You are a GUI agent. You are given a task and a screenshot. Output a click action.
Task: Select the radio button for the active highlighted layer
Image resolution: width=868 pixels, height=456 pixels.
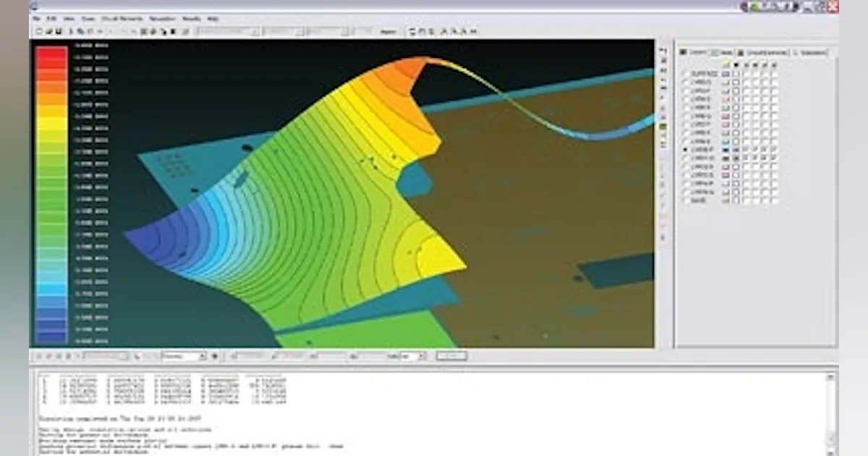pos(685,150)
